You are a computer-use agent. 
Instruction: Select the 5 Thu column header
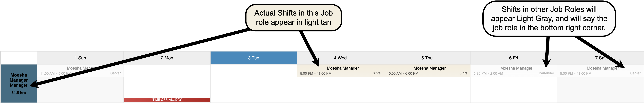pyautogui.click(x=427, y=58)
